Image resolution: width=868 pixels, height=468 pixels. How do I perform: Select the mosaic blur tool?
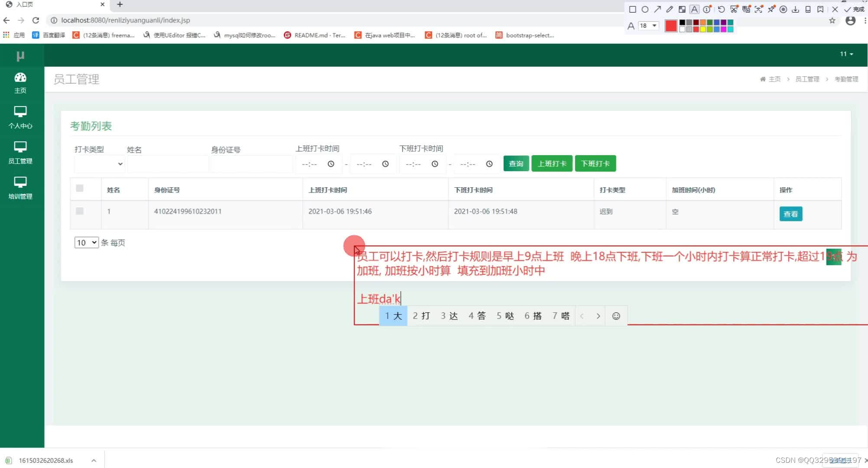tap(682, 10)
